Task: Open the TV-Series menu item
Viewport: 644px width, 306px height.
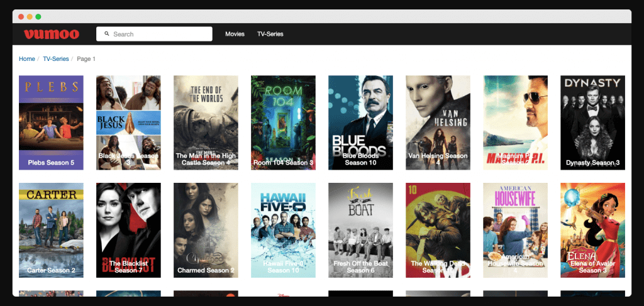Action: tap(270, 34)
